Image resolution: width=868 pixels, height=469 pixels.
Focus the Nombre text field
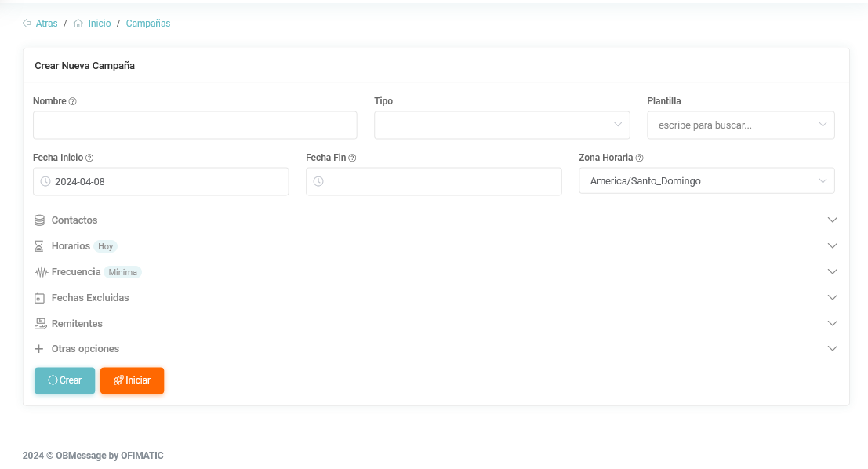click(194, 125)
